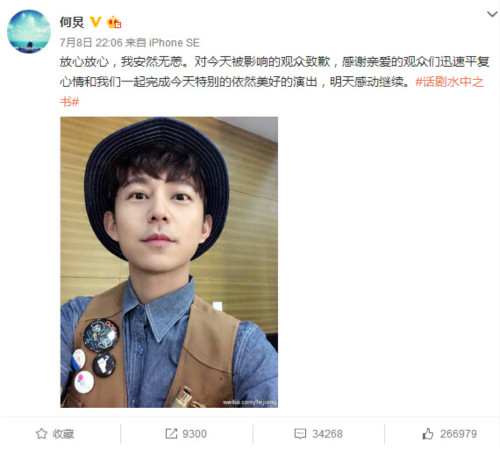Viewport: 500px width, 449px height.
Task: Click the repost arrow icon
Action: pos(171,434)
